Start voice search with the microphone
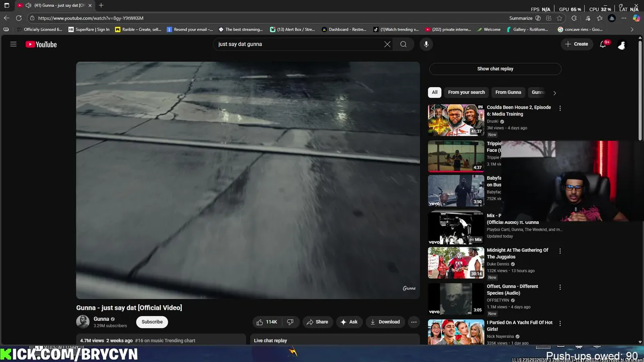The image size is (644, 362). [x=426, y=44]
